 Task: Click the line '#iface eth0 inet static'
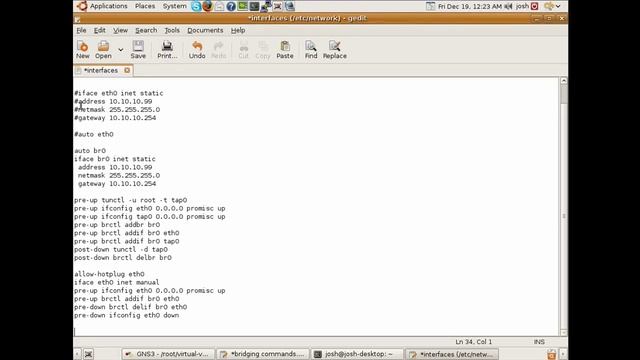point(119,93)
